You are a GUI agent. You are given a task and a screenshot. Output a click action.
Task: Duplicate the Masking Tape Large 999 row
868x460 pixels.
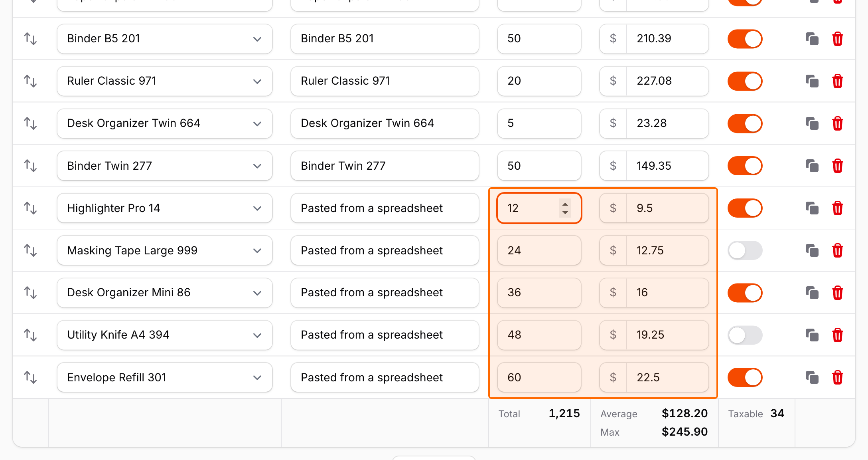pos(812,251)
